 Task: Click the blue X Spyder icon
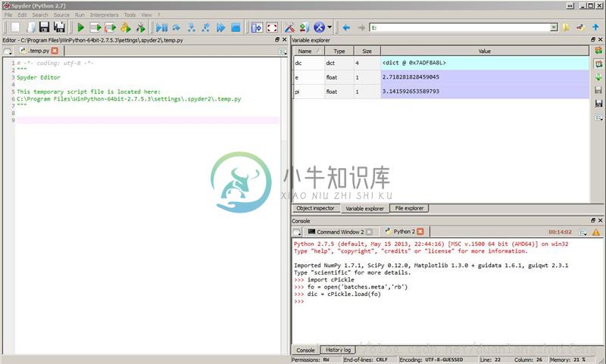pos(319,27)
